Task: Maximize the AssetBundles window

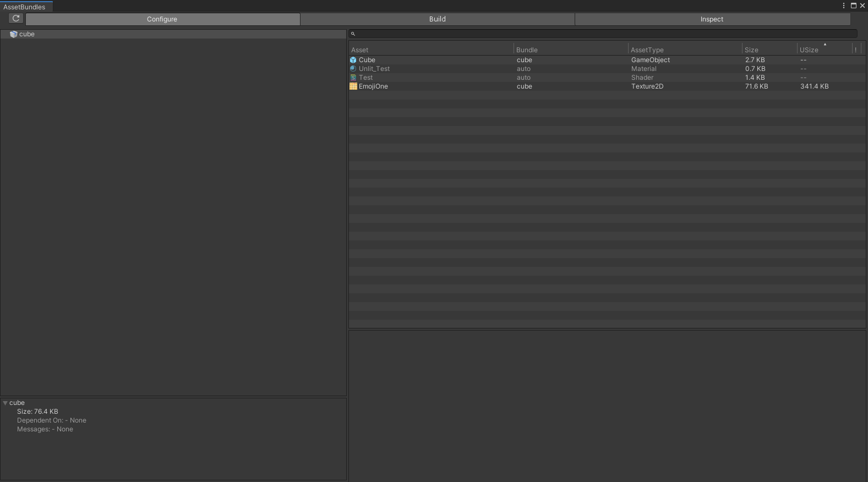Action: pyautogui.click(x=853, y=6)
